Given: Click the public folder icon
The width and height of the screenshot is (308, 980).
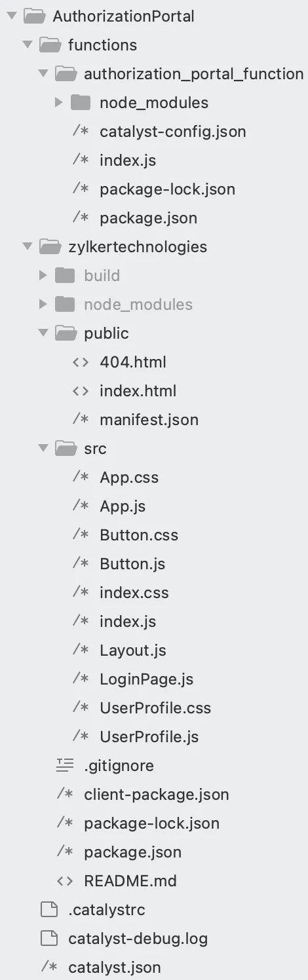Looking at the screenshot, I should pos(66,333).
